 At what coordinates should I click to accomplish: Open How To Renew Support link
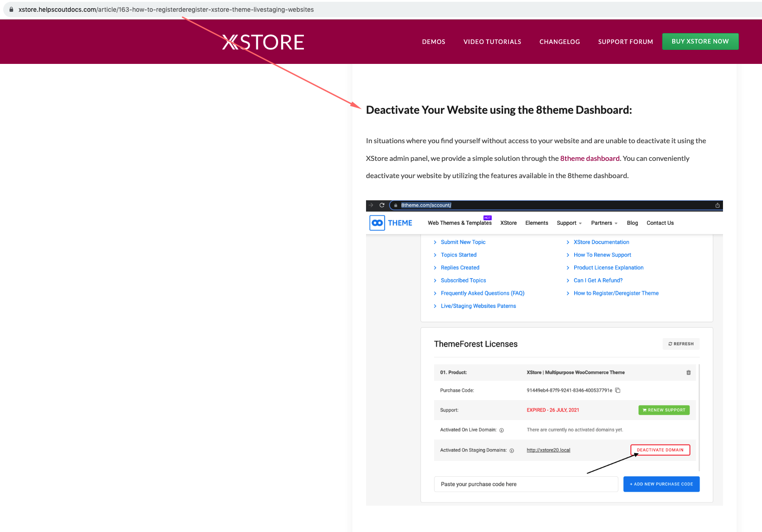pyautogui.click(x=602, y=255)
